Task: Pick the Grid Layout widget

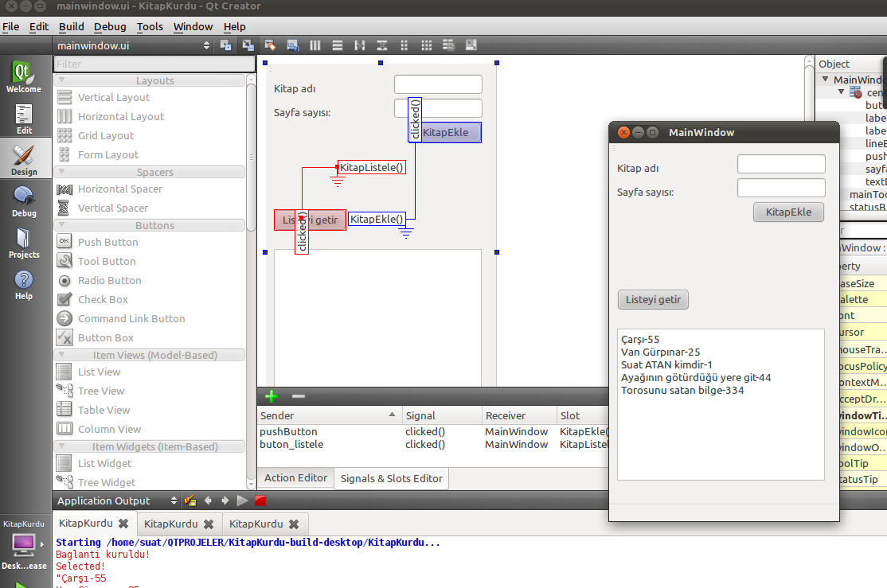Action: click(106, 136)
